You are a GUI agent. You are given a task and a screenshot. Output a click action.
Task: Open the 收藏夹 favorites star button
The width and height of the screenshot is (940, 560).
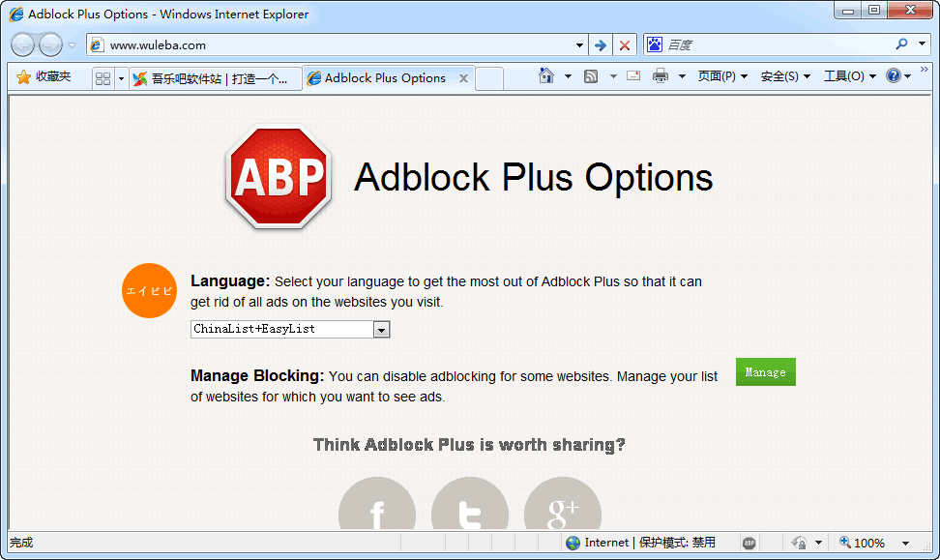44,76
